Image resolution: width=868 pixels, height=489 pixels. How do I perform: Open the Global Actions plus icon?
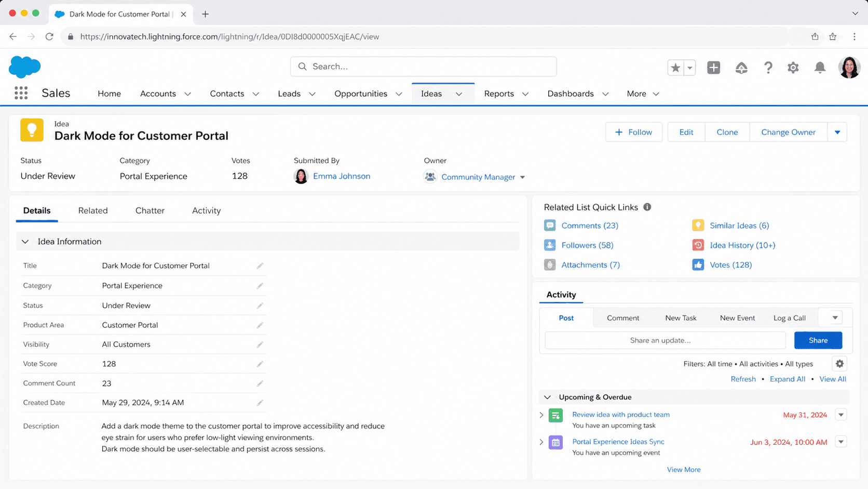pos(714,68)
